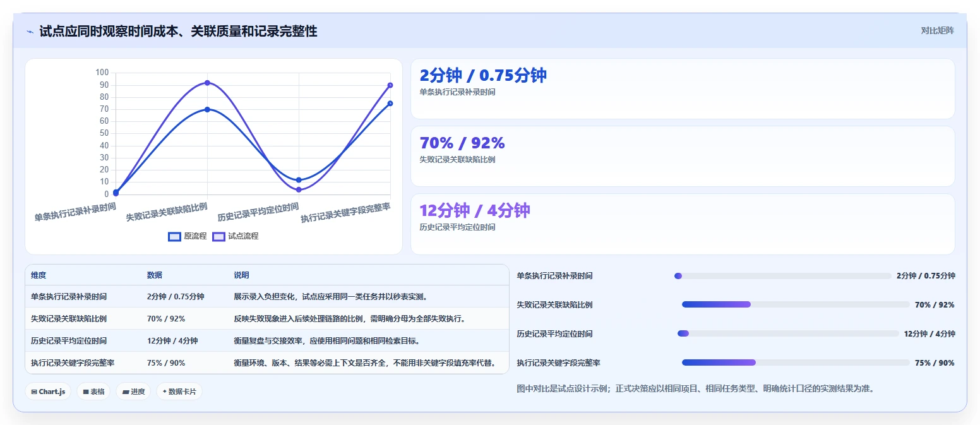The image size is (980, 425).
Task: Click the 原流程 chart point at value 70
Action: [x=207, y=109]
